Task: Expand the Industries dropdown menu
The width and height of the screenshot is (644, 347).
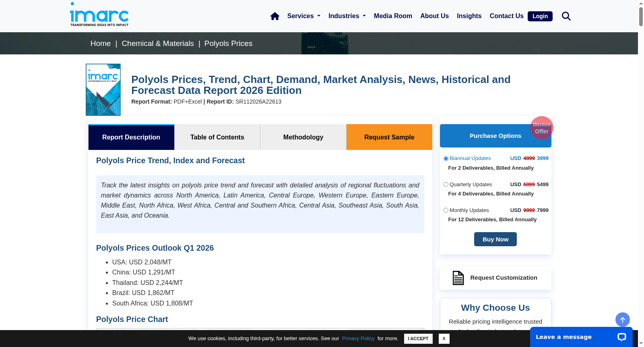Action: click(347, 16)
